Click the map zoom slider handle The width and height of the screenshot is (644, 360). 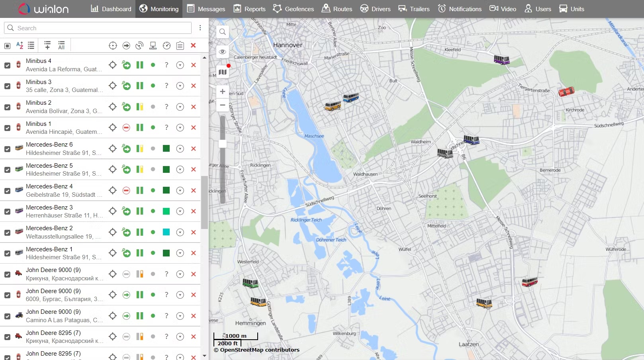point(223,144)
